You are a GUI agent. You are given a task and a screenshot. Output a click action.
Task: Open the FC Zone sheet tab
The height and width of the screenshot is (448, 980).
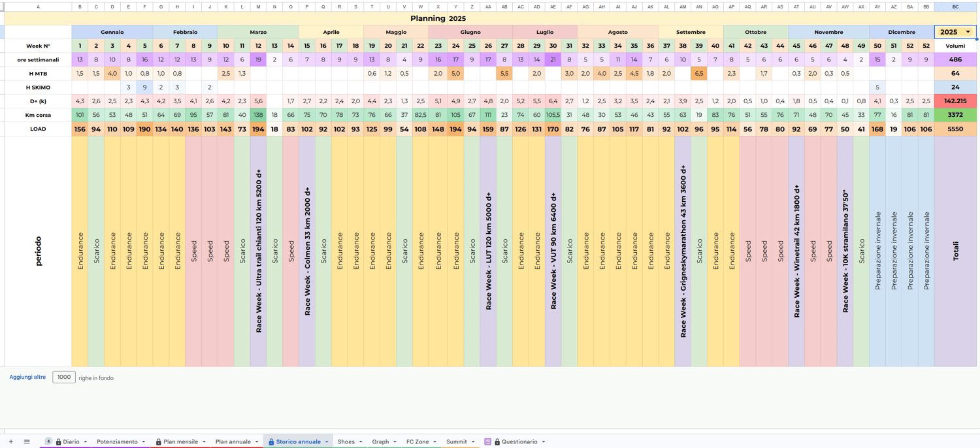417,442
